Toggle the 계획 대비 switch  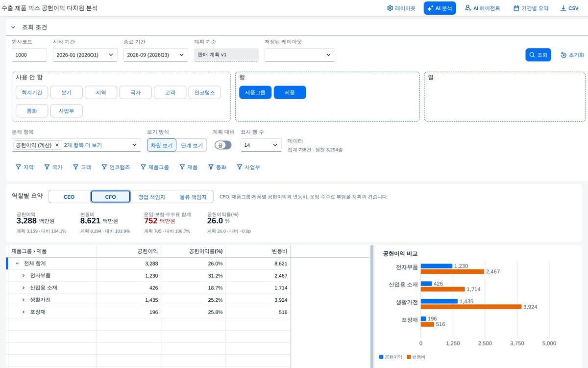click(223, 145)
